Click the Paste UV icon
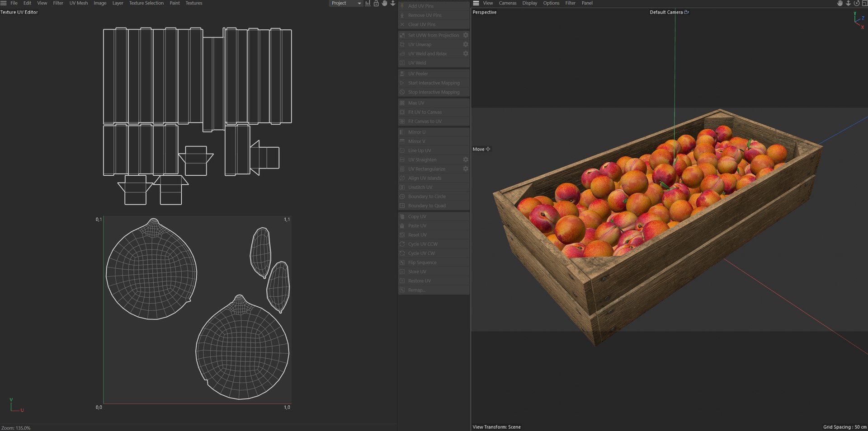 tap(402, 226)
